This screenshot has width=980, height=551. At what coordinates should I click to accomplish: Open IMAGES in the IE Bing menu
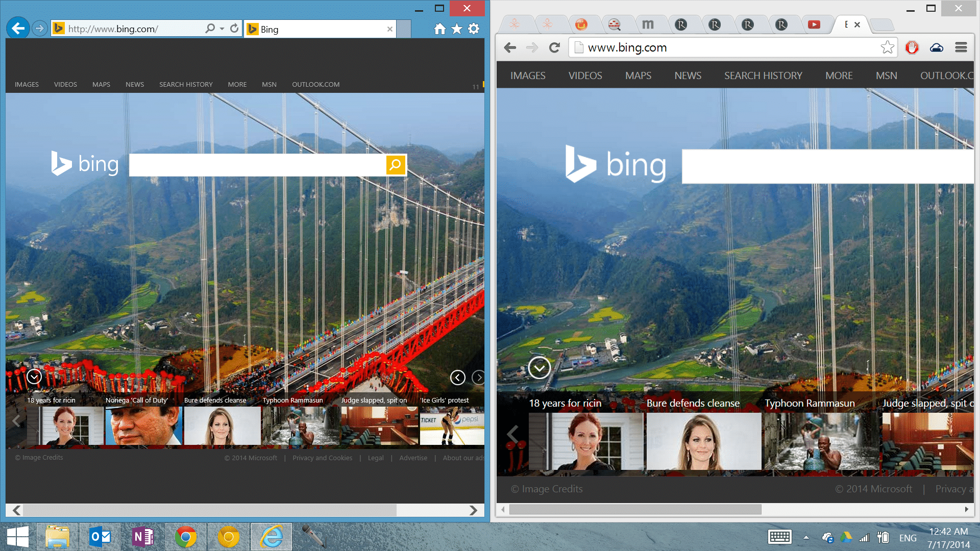[x=27, y=85]
